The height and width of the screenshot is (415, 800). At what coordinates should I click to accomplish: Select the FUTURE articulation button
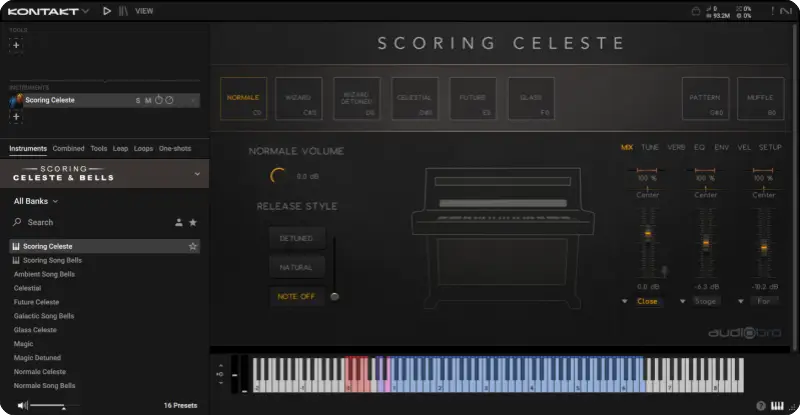coord(473,99)
